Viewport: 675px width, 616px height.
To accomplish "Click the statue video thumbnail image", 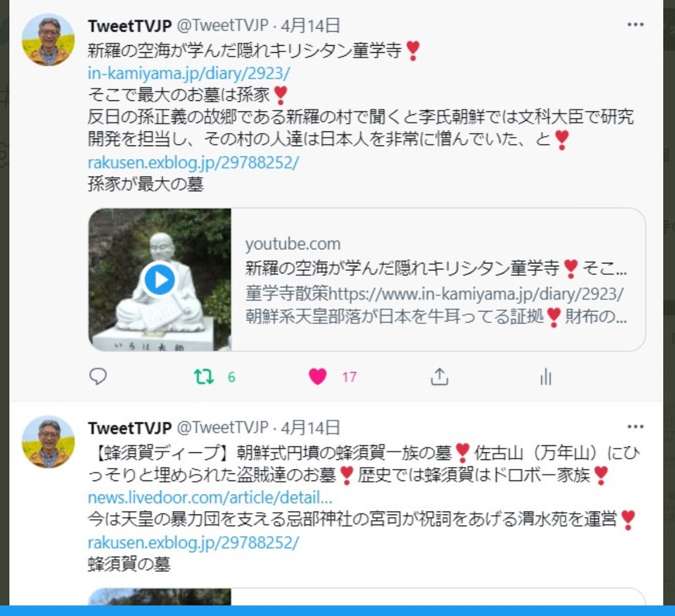I will [x=160, y=279].
